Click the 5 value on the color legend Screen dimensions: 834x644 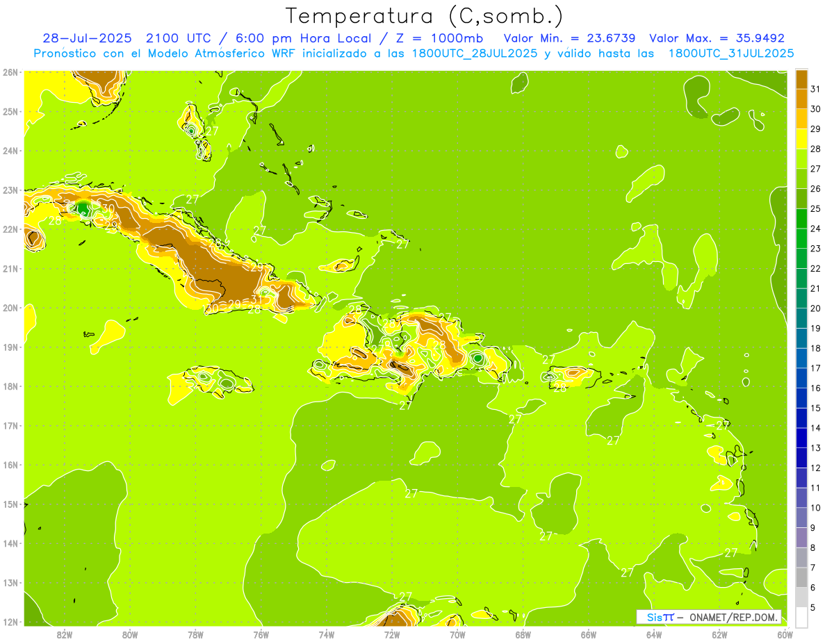coord(813,608)
